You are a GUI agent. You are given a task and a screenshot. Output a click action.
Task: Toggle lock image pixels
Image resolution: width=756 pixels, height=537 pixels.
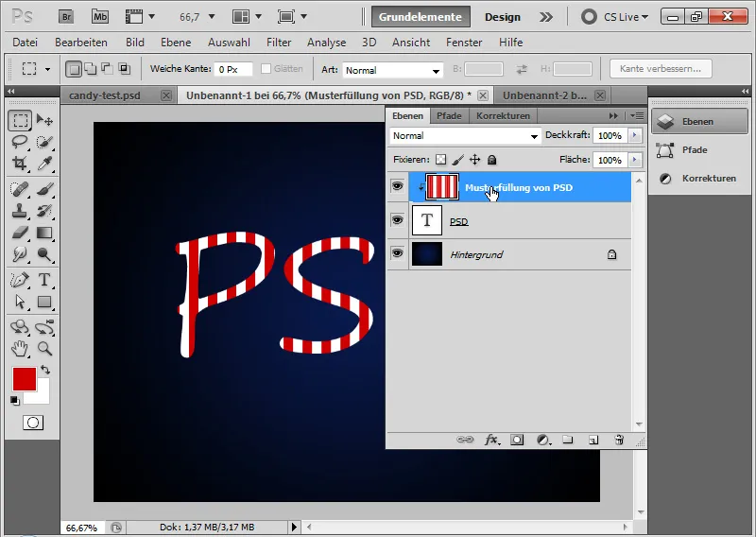tap(458, 160)
